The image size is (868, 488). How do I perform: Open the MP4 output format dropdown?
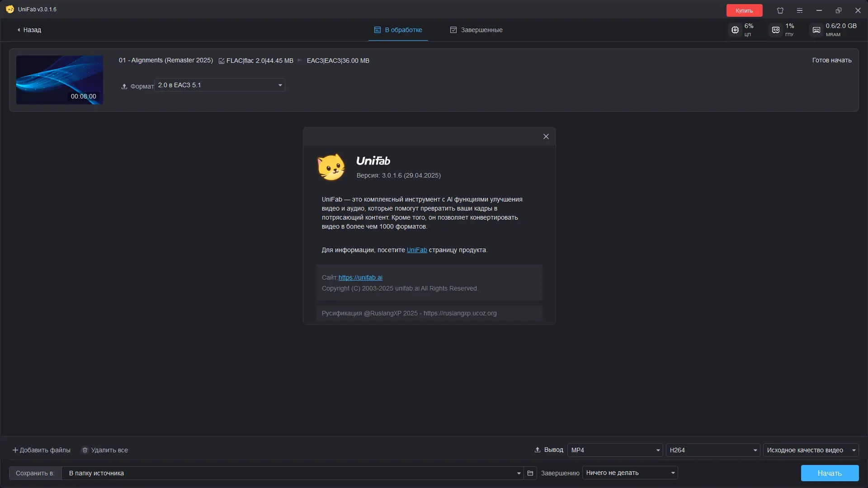point(615,450)
